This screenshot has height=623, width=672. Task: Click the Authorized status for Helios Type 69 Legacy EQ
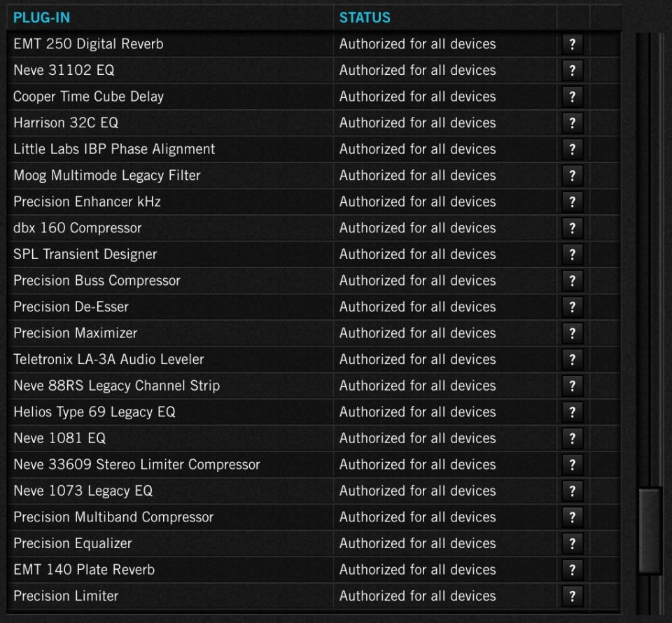(417, 412)
